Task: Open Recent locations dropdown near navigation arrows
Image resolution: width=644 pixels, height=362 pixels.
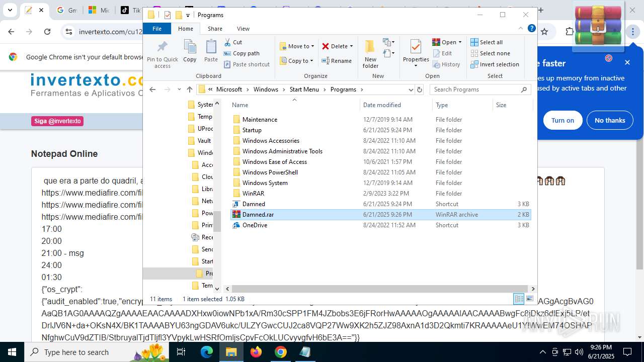Action: pos(179,89)
